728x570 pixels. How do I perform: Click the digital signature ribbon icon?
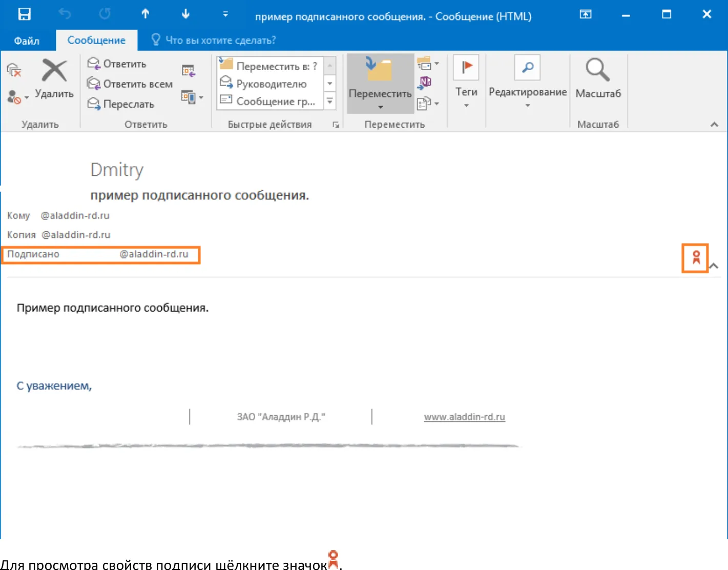click(x=696, y=258)
